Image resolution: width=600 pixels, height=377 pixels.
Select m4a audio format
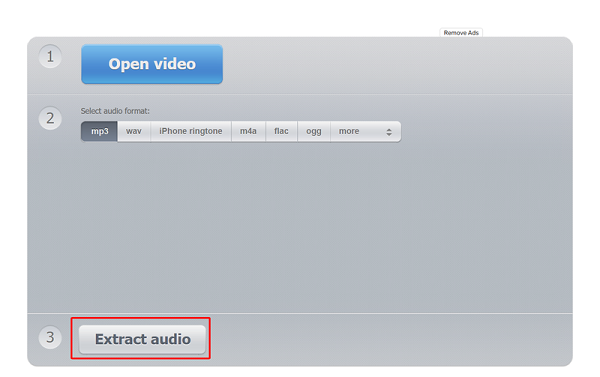click(248, 131)
